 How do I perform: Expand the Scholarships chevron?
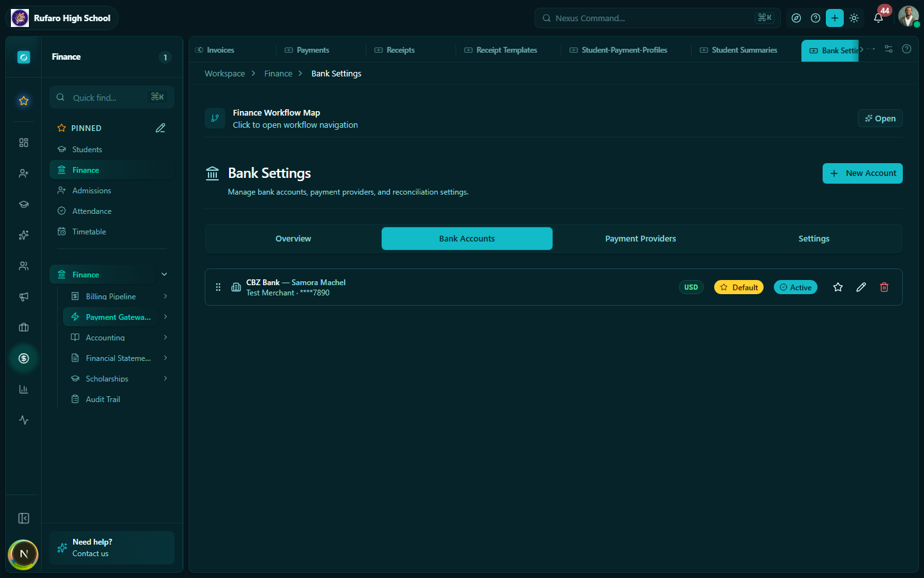pos(166,378)
